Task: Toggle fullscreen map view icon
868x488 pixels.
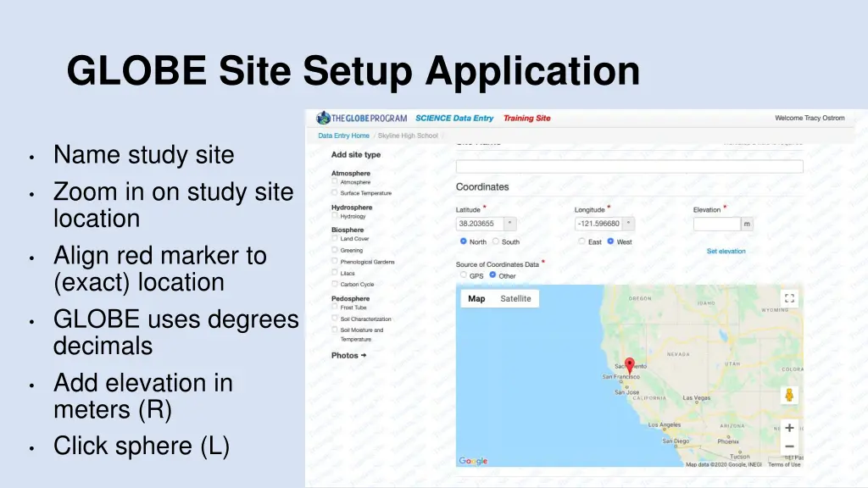Action: tap(789, 298)
